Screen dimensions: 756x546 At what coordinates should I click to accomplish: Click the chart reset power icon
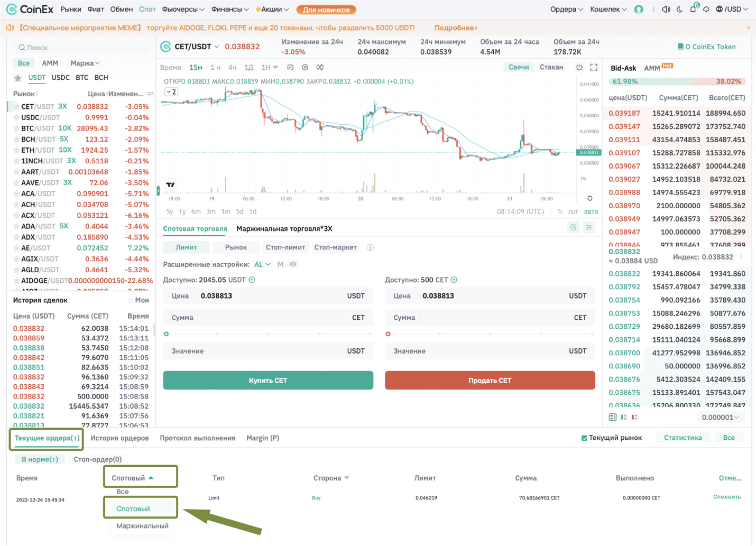(x=579, y=67)
